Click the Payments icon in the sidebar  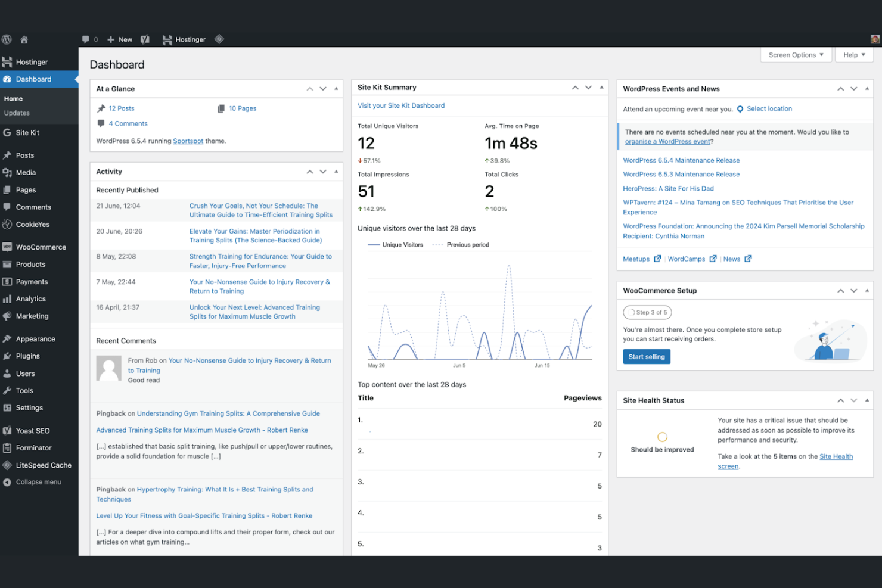(x=7, y=282)
